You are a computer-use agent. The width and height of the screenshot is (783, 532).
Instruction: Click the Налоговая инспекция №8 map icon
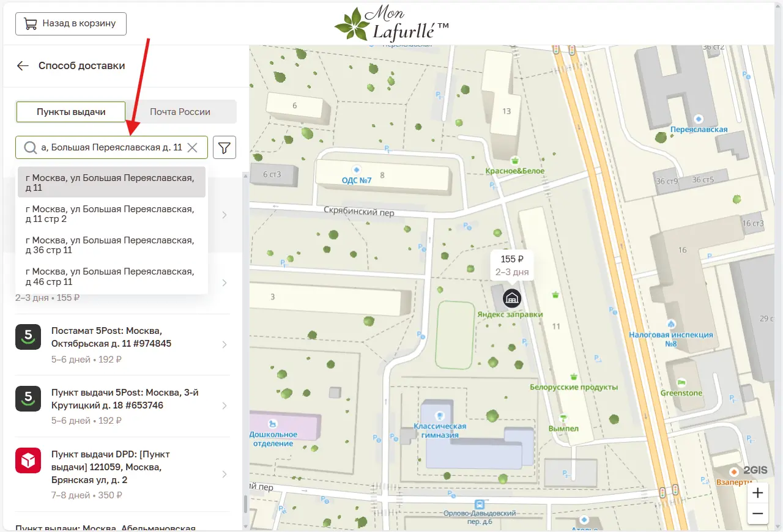671,323
